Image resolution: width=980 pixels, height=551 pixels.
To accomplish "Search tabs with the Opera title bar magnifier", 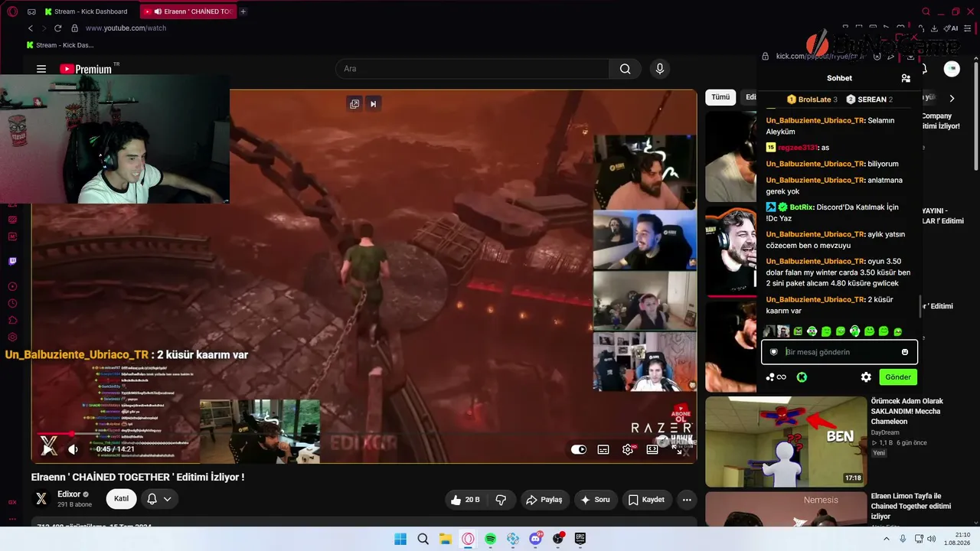I will click(926, 11).
